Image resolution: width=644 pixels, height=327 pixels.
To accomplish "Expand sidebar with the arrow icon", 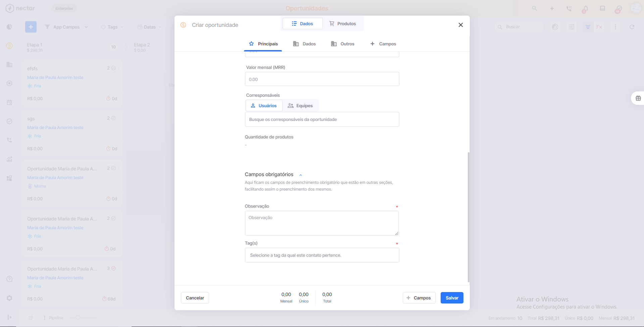I will (x=9, y=317).
